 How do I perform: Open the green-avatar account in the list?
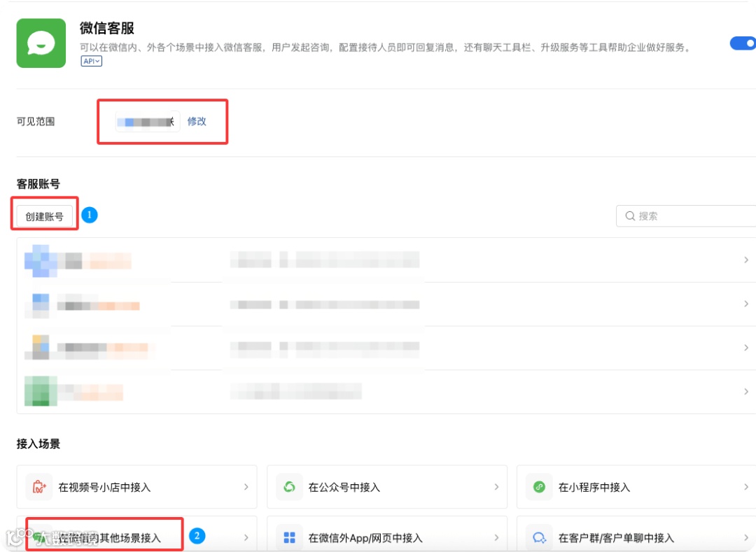click(386, 392)
